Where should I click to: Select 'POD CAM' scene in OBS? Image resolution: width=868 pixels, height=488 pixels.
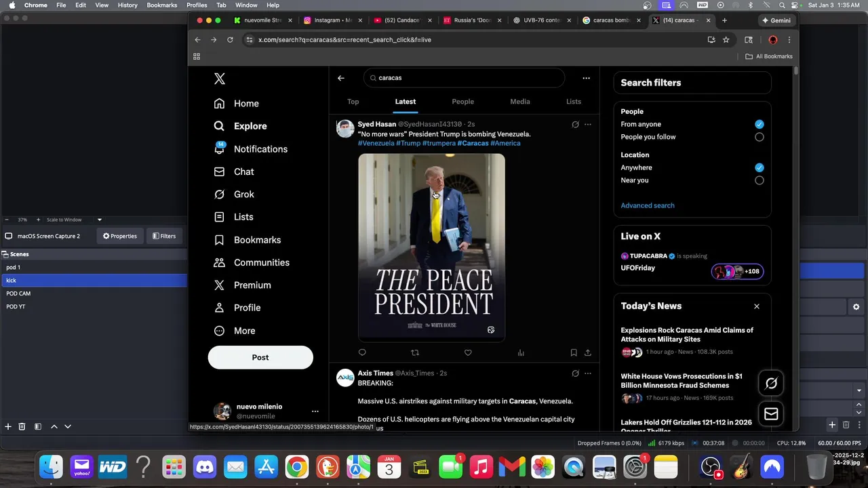94,293
